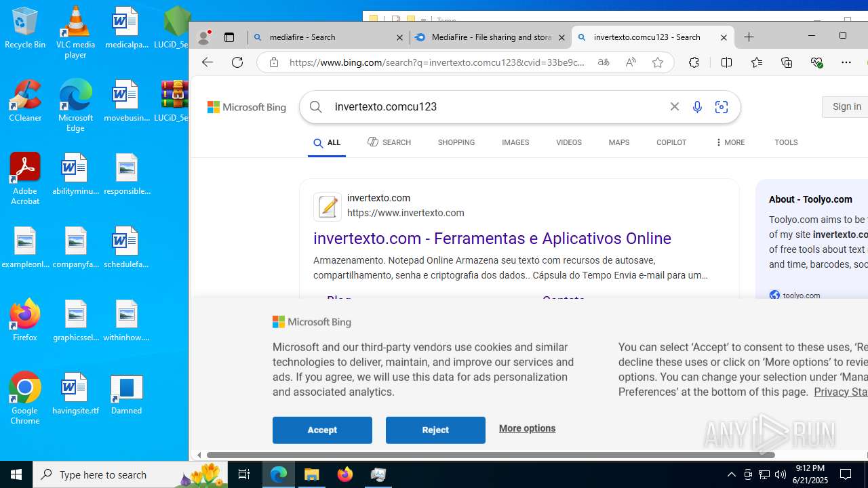This screenshot has height=488, width=868.
Task: Open Edge tab actions menu icon
Action: tap(229, 37)
